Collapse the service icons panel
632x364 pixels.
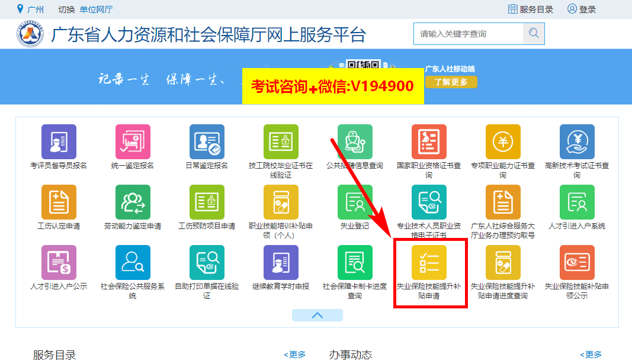pyautogui.click(x=317, y=315)
